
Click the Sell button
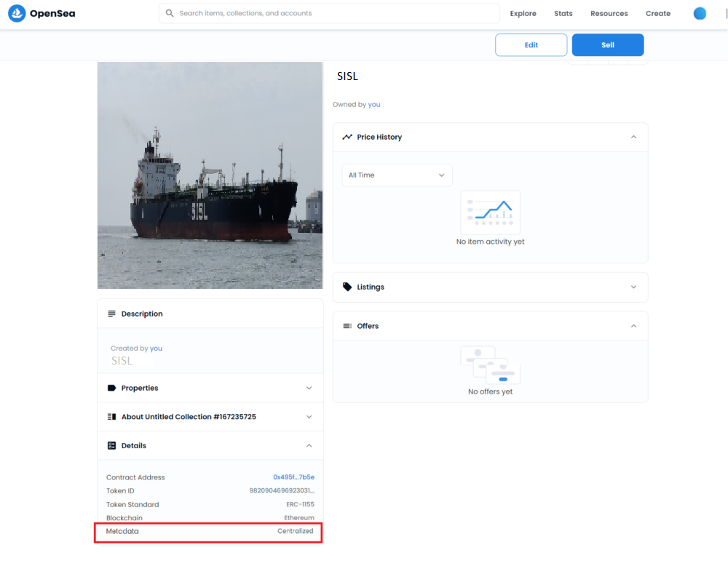point(607,45)
